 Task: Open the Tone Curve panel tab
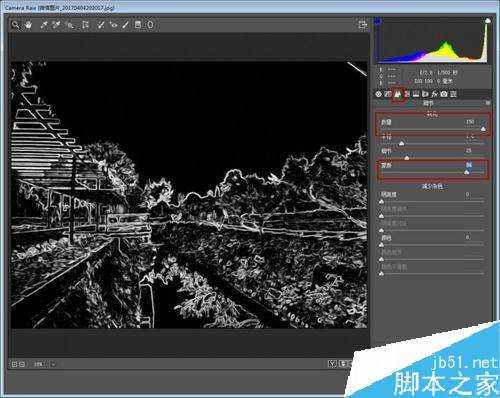(x=388, y=94)
